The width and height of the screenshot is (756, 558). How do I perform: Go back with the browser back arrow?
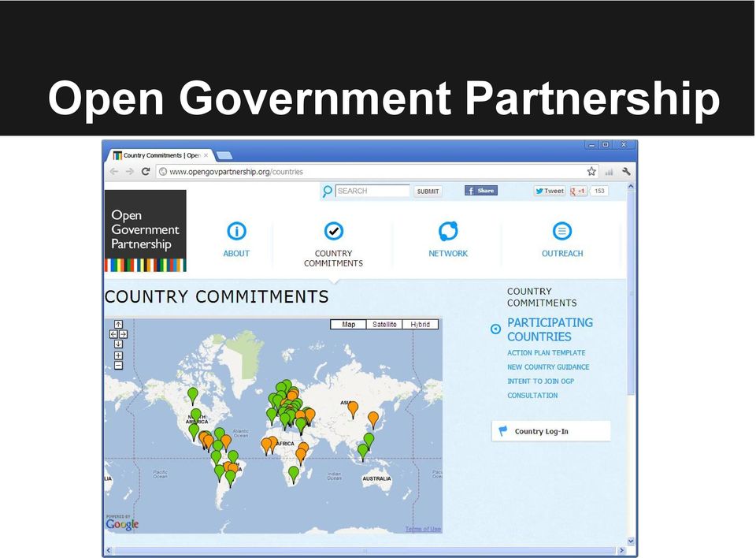tap(114, 171)
